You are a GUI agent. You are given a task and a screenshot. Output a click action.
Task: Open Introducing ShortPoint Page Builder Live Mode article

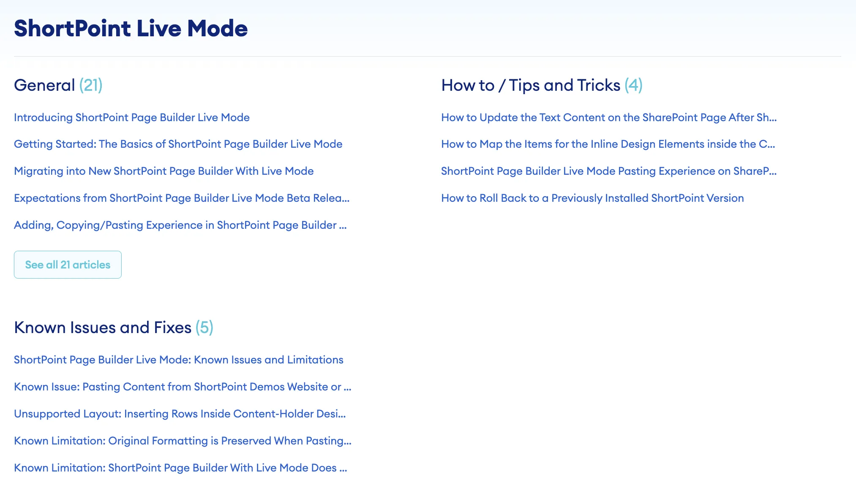point(132,117)
